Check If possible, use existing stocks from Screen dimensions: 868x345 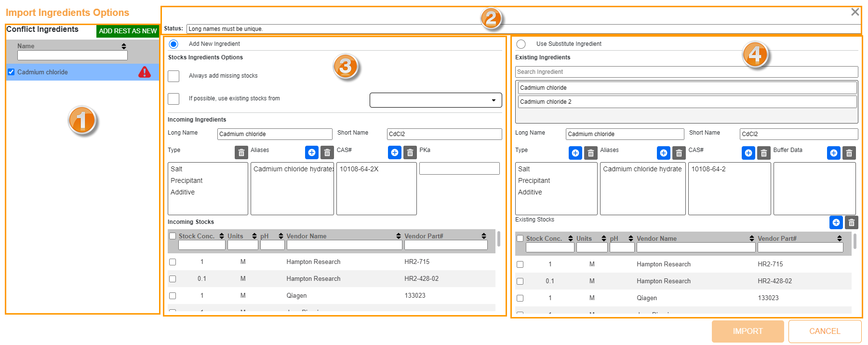coord(174,99)
